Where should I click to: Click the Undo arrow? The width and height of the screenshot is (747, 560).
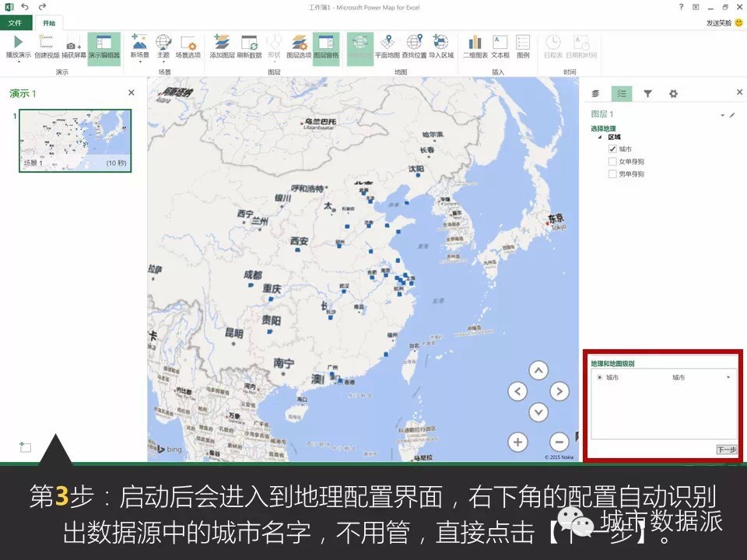(x=25, y=7)
